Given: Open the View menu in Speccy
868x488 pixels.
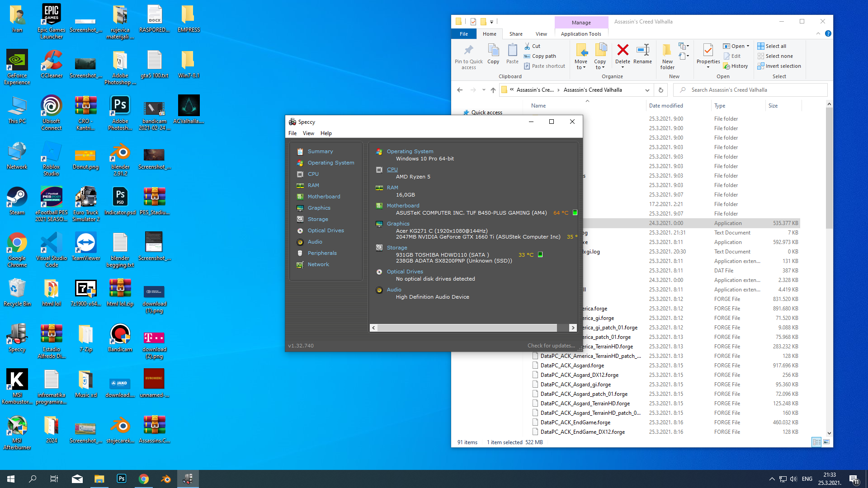Looking at the screenshot, I should 308,133.
